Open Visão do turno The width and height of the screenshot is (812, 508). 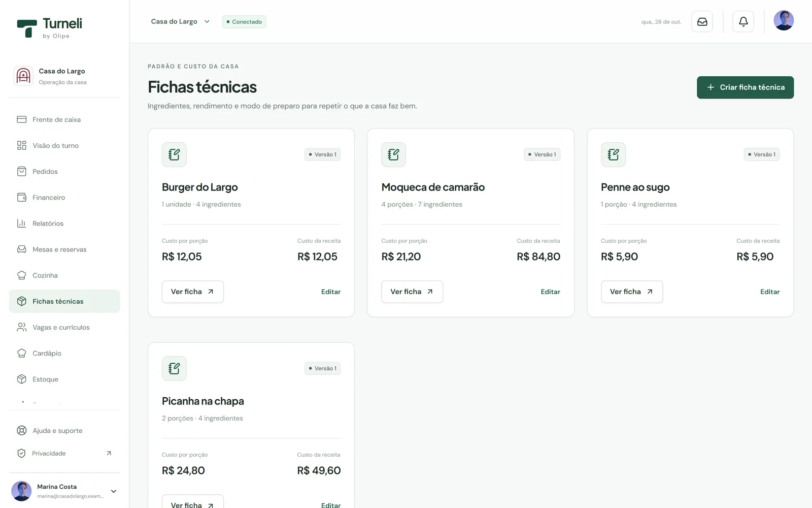point(64,145)
